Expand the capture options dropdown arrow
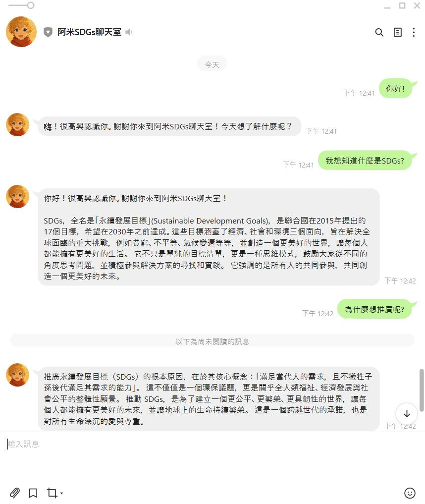Viewport: 425px width, 504px height. pyautogui.click(x=61, y=493)
